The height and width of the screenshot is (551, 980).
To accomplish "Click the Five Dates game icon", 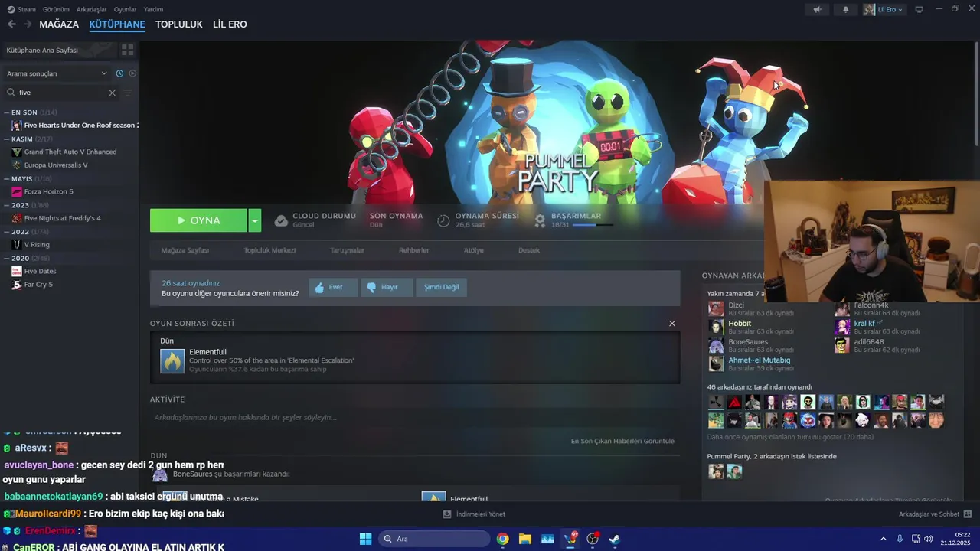I will pos(17,271).
